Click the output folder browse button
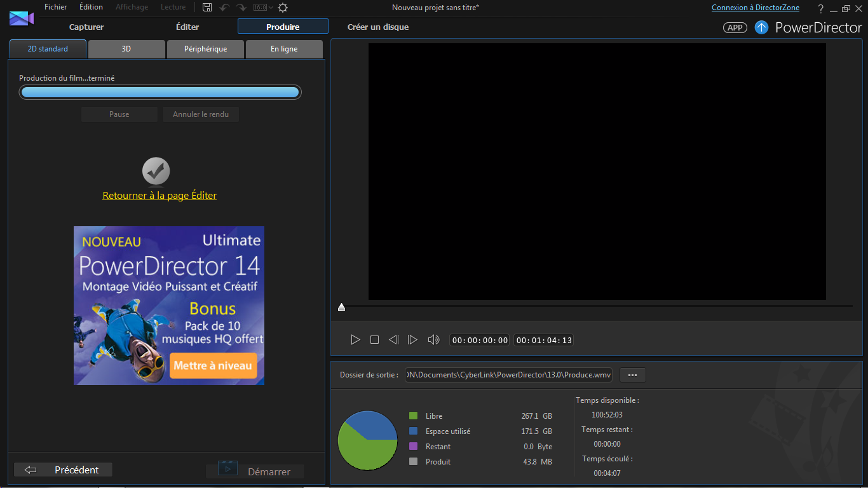868x488 pixels. pyautogui.click(x=632, y=375)
